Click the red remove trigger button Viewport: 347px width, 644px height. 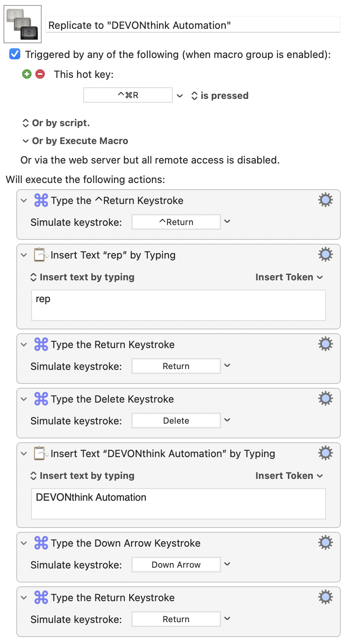(40, 74)
